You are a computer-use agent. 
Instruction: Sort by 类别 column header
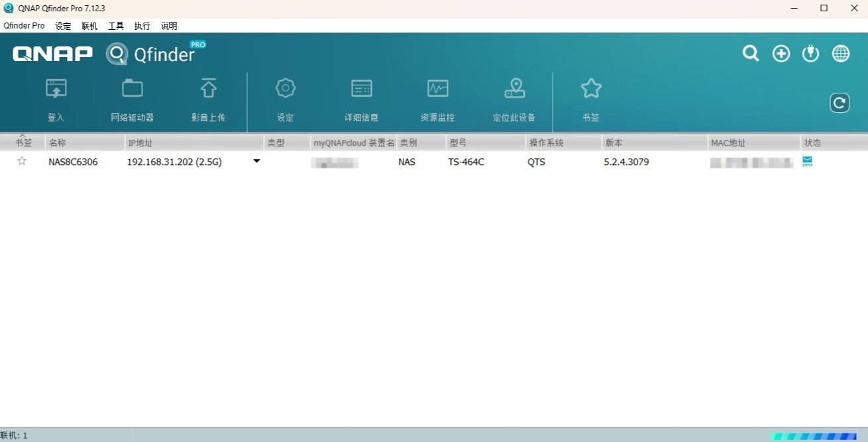tap(421, 142)
